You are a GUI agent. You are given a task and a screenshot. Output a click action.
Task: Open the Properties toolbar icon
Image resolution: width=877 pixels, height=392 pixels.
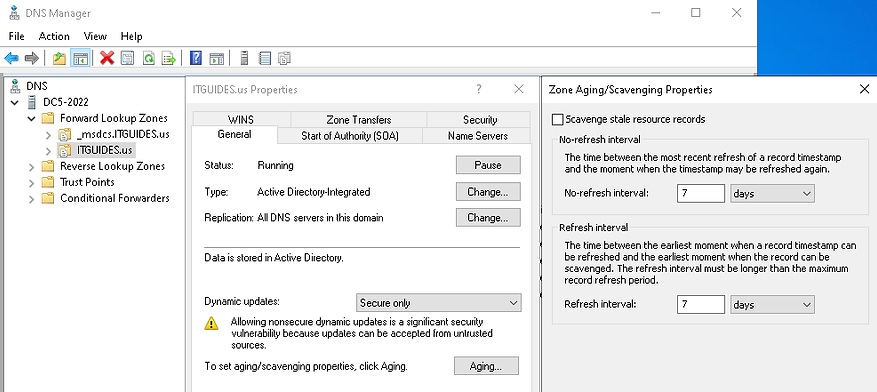click(128, 58)
